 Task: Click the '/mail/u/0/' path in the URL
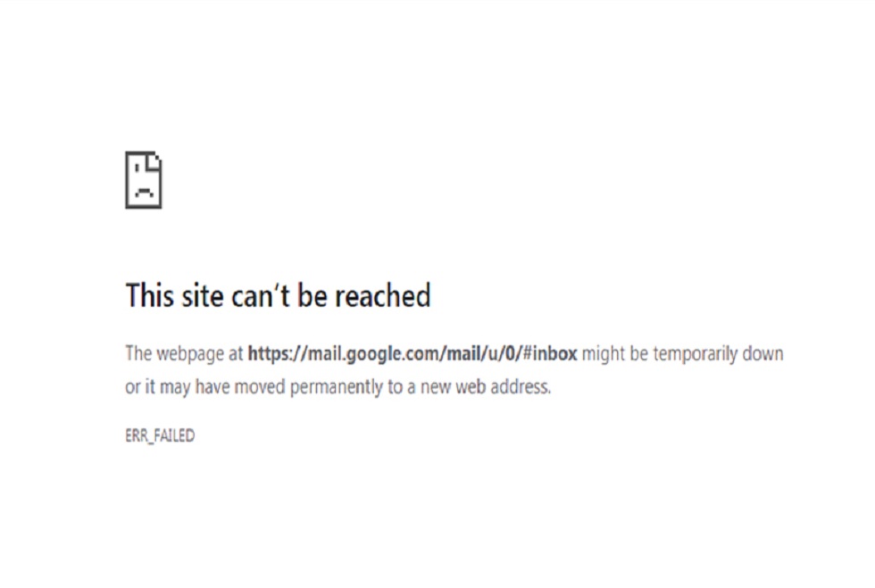click(482, 353)
